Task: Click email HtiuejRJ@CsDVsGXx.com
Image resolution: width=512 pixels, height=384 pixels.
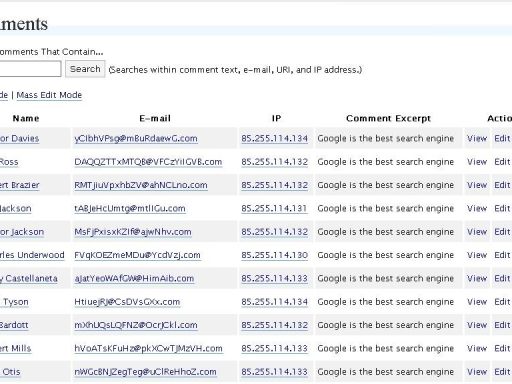Action: (127, 302)
